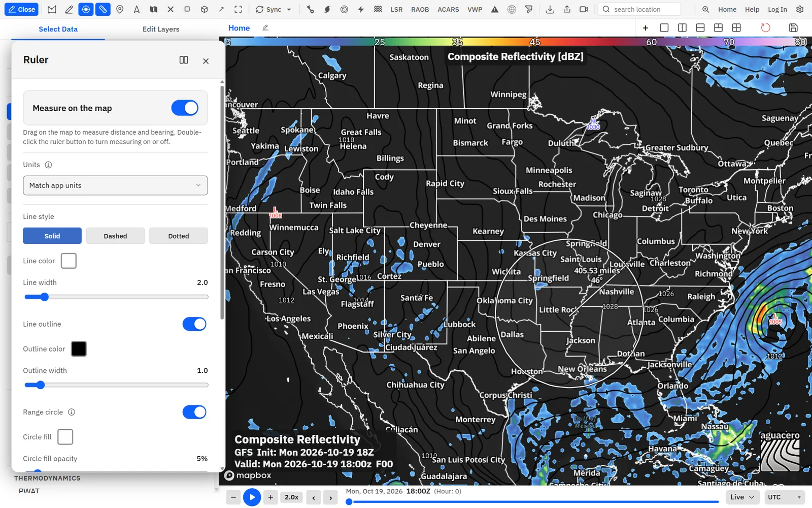Select the four-panel grid layout
This screenshot has width=812, height=508.
(736, 27)
